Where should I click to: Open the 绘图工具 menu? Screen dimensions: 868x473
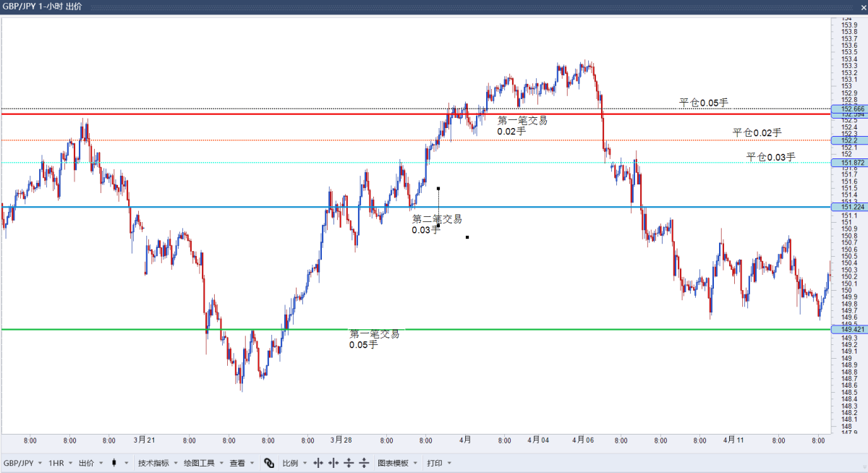click(203, 463)
